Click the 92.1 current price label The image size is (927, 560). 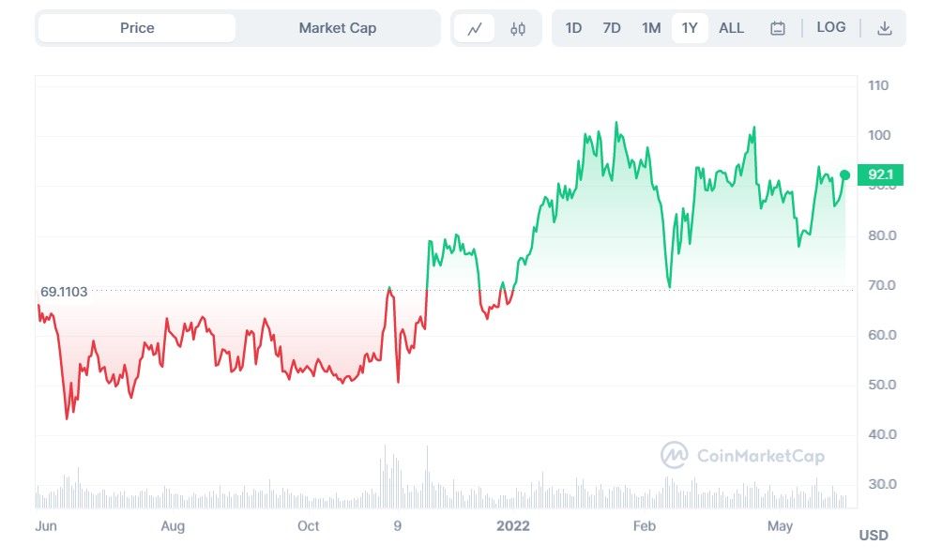tap(880, 174)
